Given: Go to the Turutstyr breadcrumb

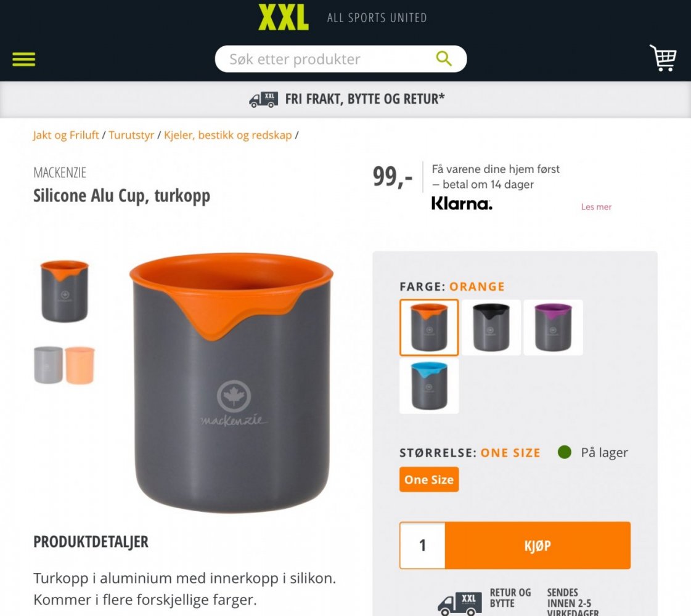Looking at the screenshot, I should tap(131, 135).
